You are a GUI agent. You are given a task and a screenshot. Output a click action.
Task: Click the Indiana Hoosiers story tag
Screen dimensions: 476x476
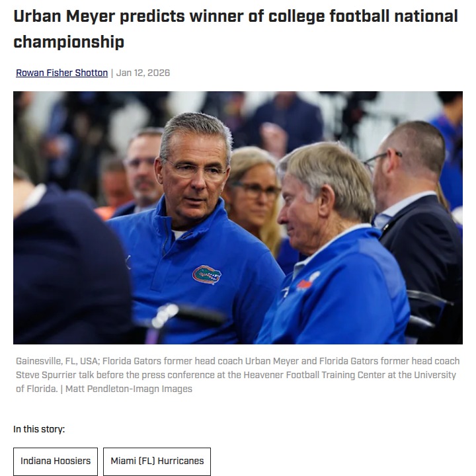click(x=56, y=461)
